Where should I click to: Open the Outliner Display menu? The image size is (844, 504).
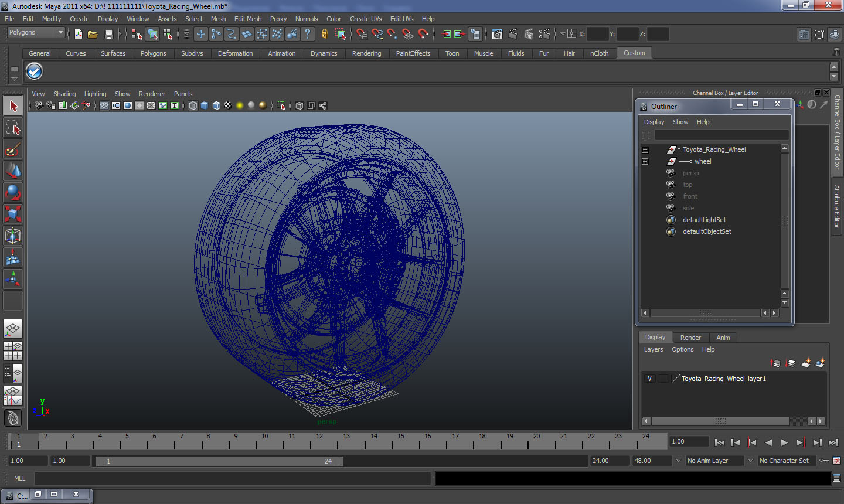pos(654,122)
